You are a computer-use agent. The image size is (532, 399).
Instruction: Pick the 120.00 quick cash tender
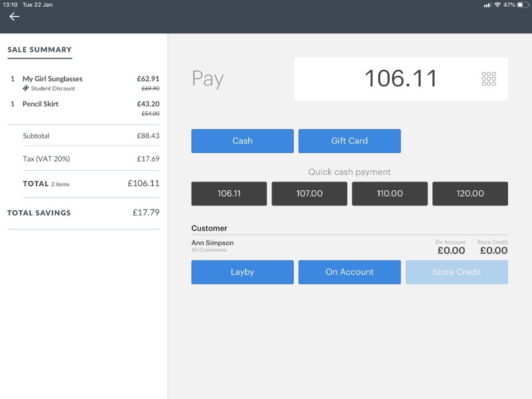(x=470, y=194)
